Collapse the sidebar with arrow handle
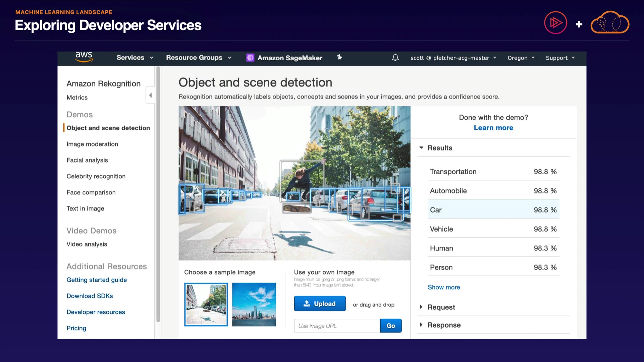The height and width of the screenshot is (362, 644). [x=150, y=95]
